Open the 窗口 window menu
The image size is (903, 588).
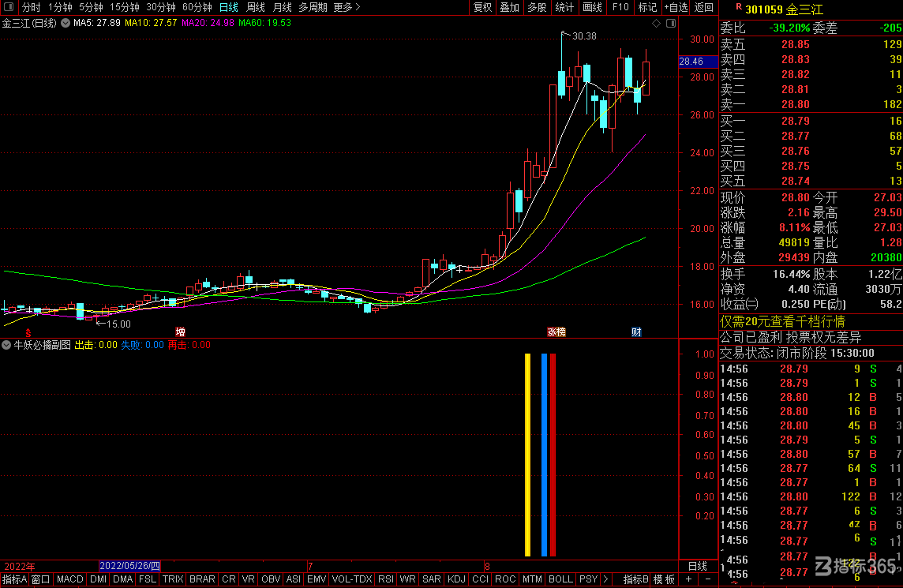tap(41, 579)
